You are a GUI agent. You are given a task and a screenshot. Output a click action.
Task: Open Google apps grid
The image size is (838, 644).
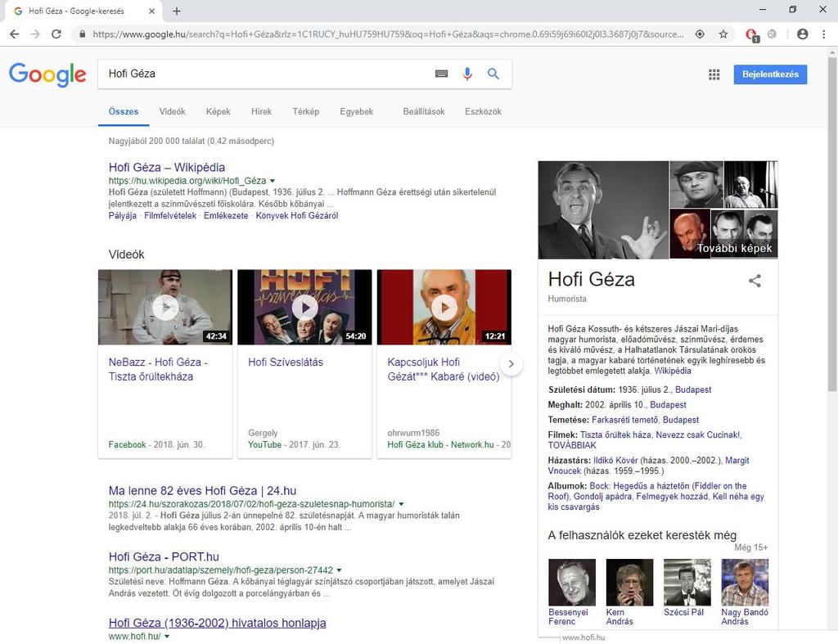tap(714, 74)
